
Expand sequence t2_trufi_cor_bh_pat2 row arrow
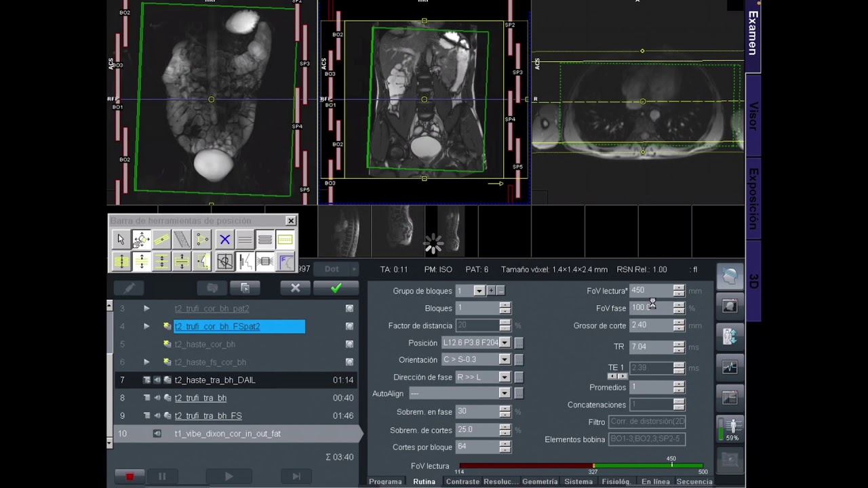pyautogui.click(x=146, y=308)
